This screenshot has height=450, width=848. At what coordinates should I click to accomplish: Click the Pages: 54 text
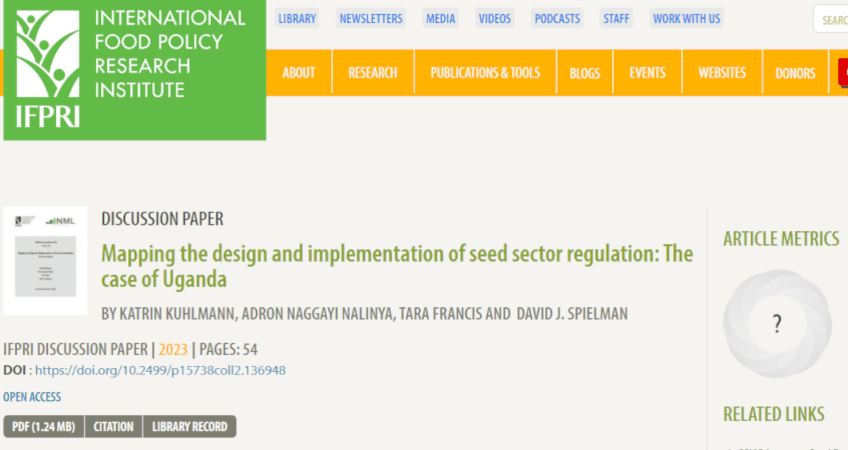point(228,349)
